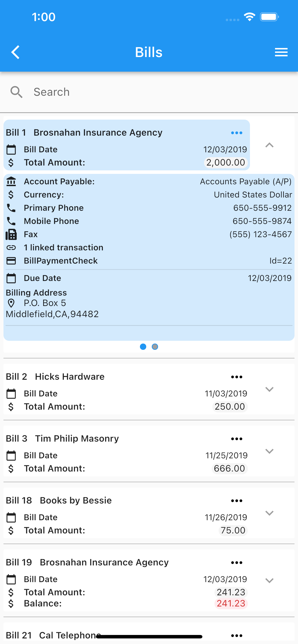Open more options for Hicks Hardware bill
This screenshot has width=298, height=644.
(237, 377)
